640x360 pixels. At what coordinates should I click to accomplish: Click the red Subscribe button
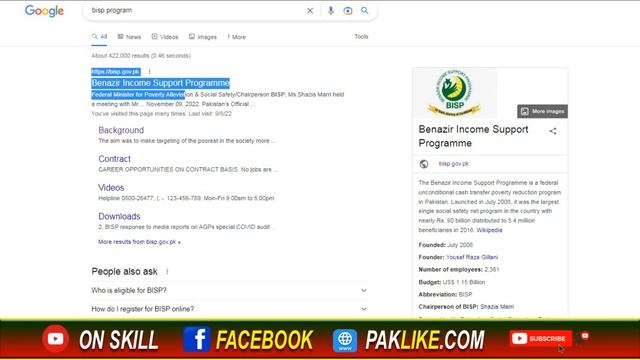tap(540, 338)
